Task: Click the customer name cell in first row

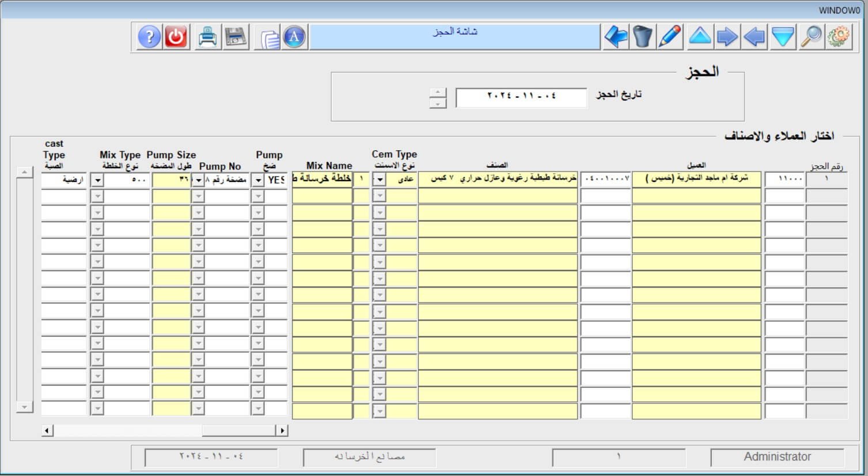Action: tap(696, 179)
